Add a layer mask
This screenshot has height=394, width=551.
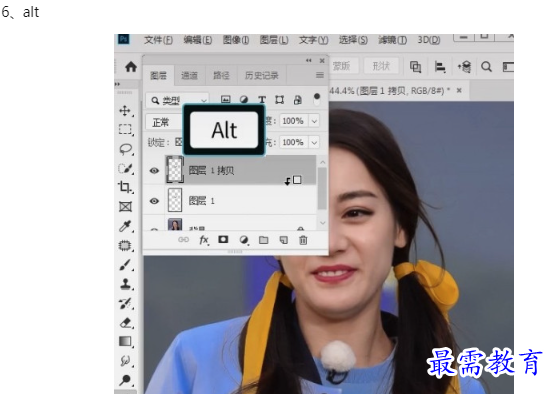[x=223, y=239]
